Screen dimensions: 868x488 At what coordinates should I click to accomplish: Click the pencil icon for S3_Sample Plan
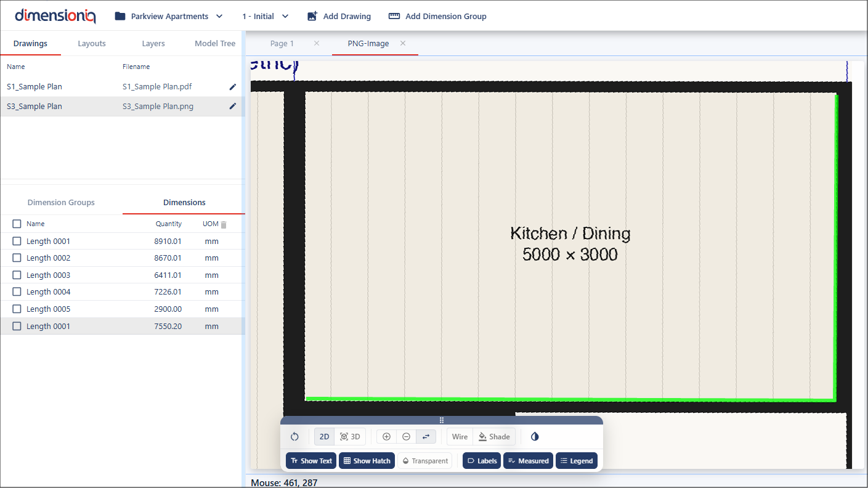[232, 107]
